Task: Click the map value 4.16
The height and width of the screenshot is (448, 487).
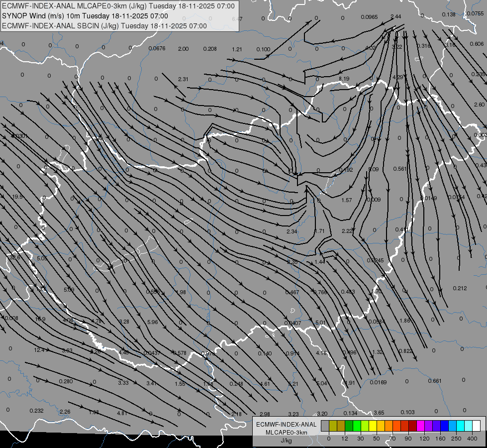Action: click(321, 353)
